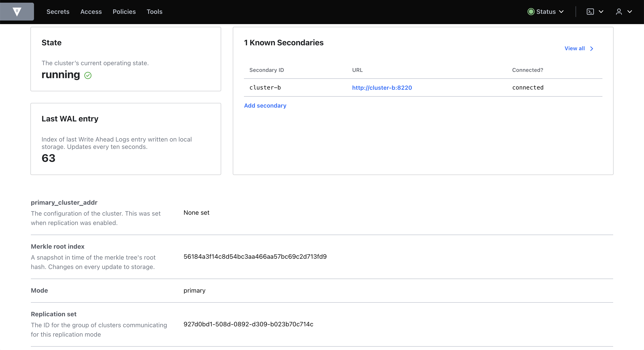This screenshot has height=350, width=644.
Task: Expand the console dropdown chevron
Action: coord(601,12)
